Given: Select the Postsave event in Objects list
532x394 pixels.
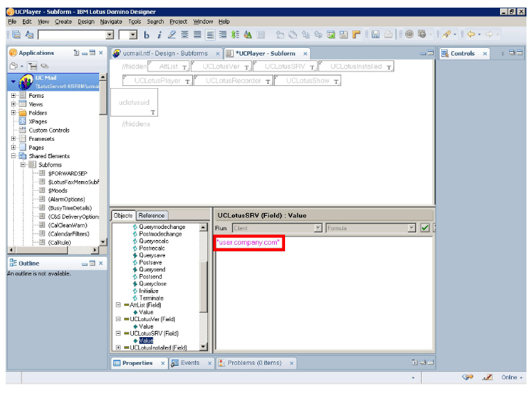Looking at the screenshot, I should [151, 262].
